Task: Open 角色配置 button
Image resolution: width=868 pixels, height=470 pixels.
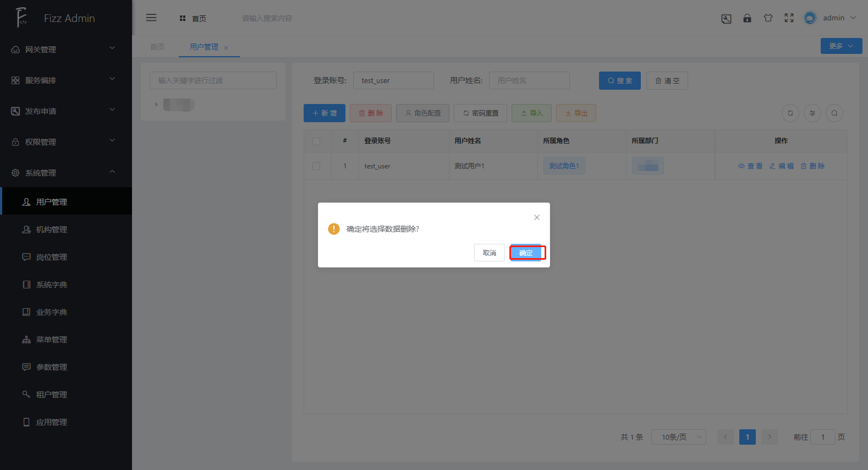Action: [x=422, y=113]
